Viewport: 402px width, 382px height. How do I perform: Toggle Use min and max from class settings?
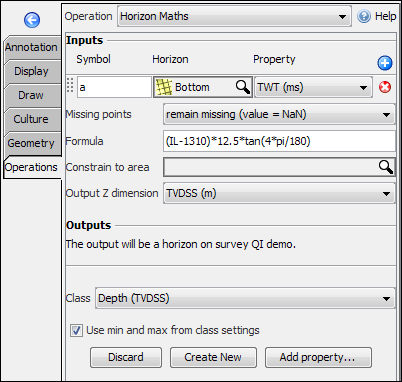tap(76, 331)
